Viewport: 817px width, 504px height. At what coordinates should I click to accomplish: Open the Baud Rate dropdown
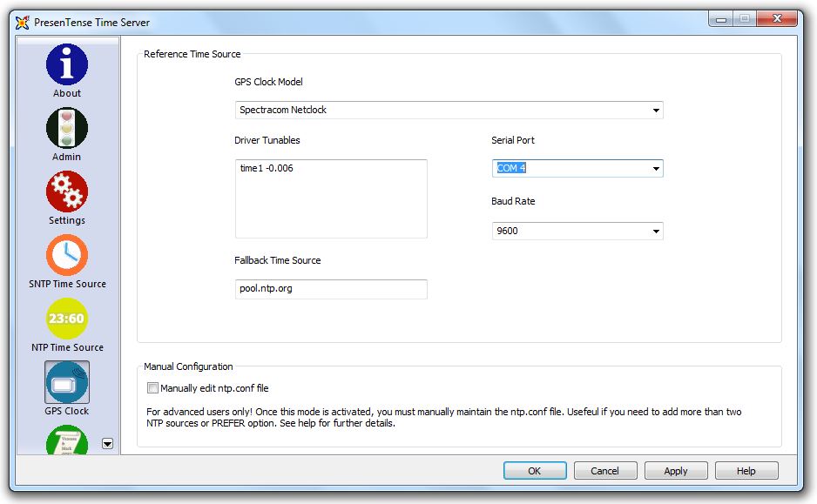655,231
